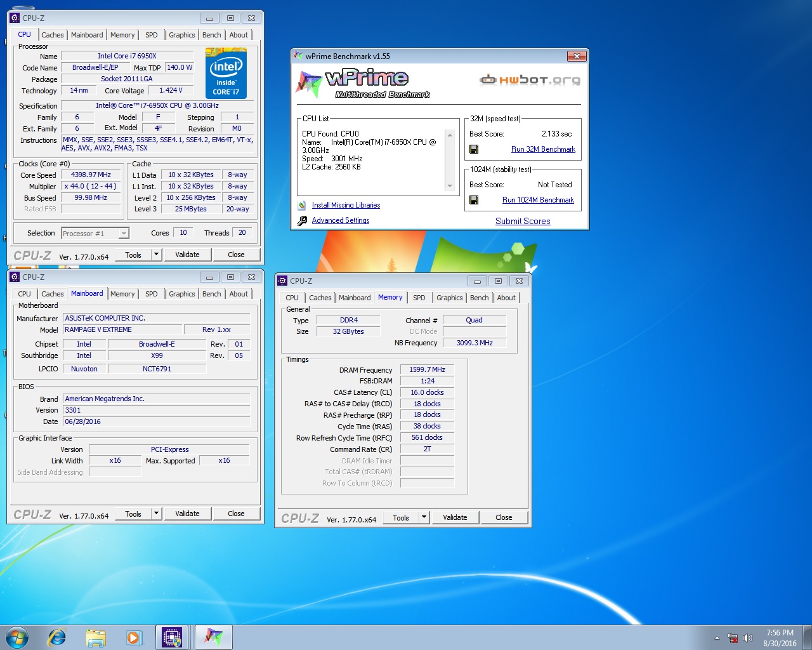The image size is (812, 650).
Task: Click the network icon in system tray
Action: pos(733,638)
